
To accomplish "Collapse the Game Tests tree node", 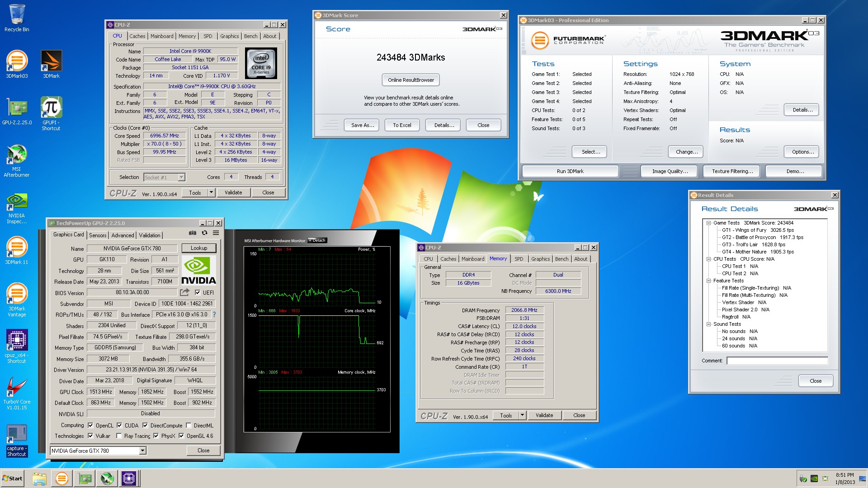I will coord(709,223).
